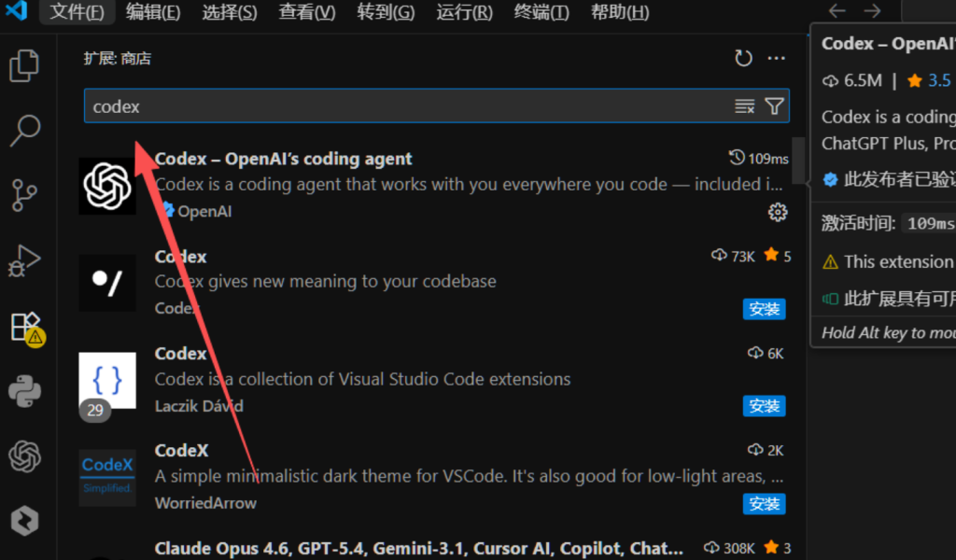The height and width of the screenshot is (560, 956).
Task: Click the refresh extensions icon
Action: [x=743, y=59]
